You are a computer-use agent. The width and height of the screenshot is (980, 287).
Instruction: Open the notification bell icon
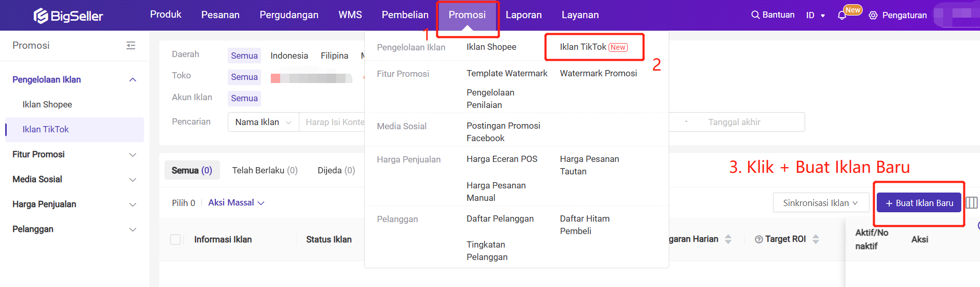(842, 16)
